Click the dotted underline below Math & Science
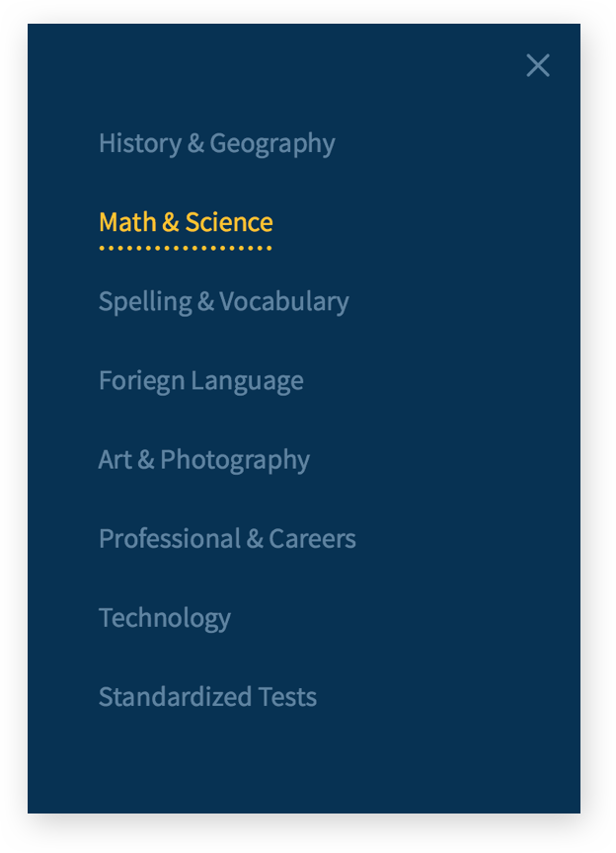 pyautogui.click(x=186, y=248)
